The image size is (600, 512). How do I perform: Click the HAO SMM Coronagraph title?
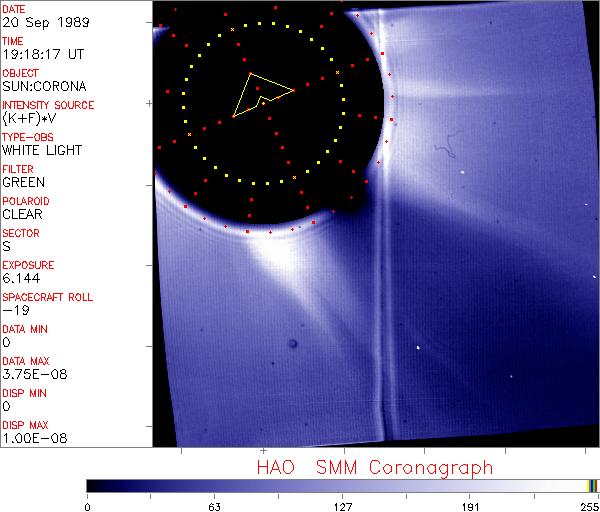pyautogui.click(x=374, y=467)
